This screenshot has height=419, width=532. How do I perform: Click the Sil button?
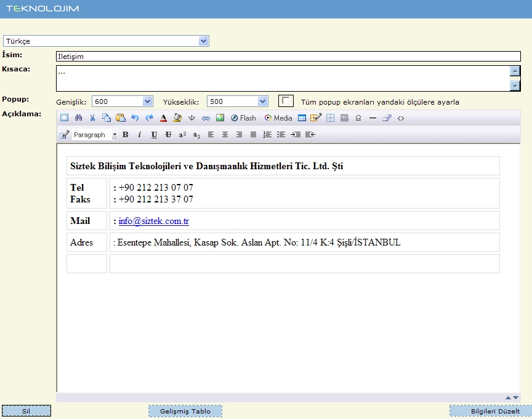click(26, 411)
